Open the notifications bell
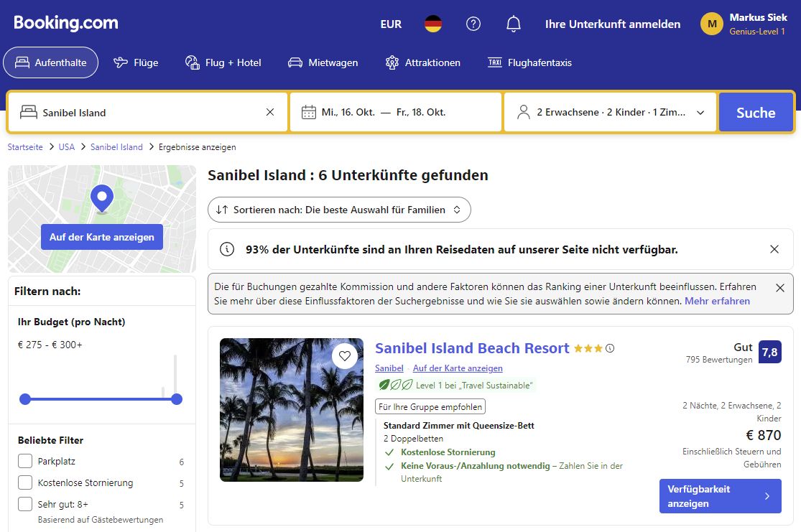The image size is (801, 532). pyautogui.click(x=514, y=24)
